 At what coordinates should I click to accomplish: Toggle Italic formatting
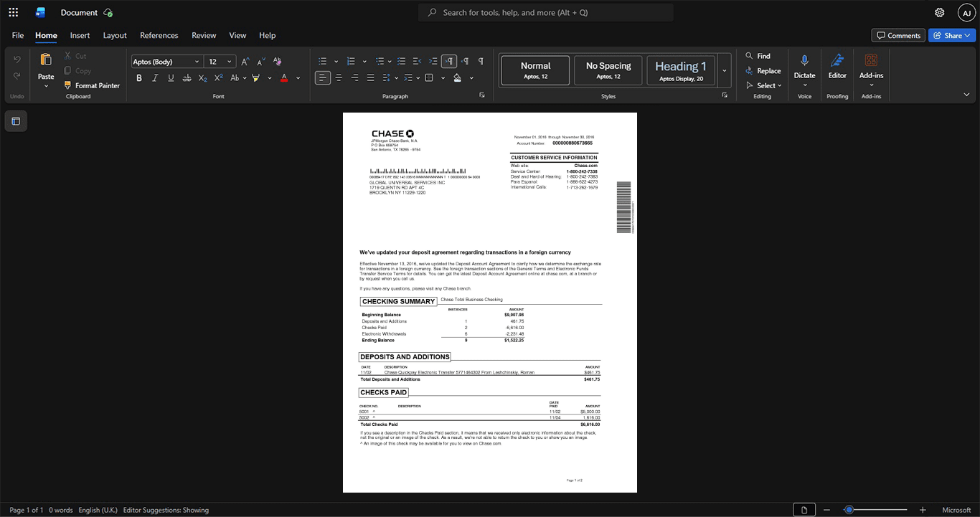tap(155, 77)
